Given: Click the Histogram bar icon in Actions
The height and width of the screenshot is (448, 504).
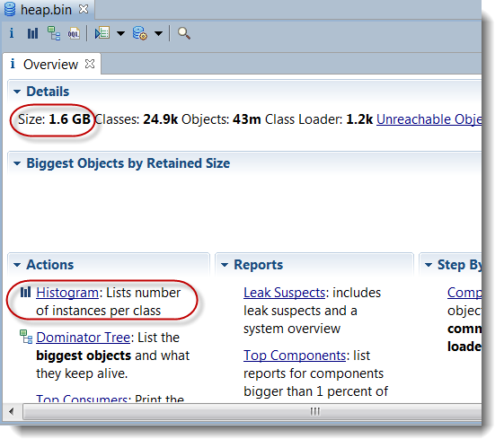Looking at the screenshot, I should coord(25,293).
